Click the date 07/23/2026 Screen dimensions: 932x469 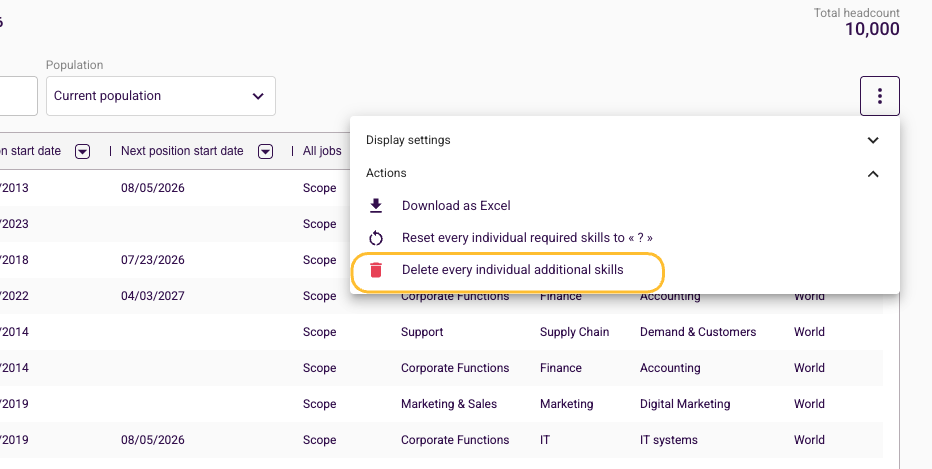153,260
